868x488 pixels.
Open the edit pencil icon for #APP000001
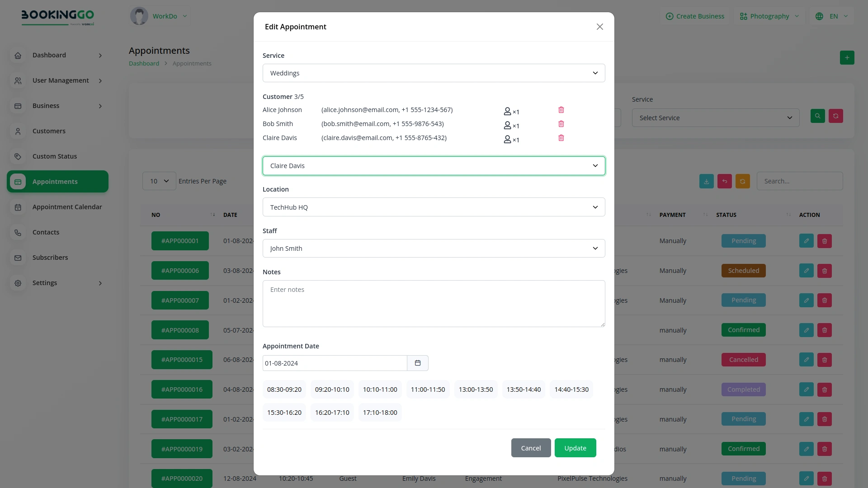(x=806, y=240)
